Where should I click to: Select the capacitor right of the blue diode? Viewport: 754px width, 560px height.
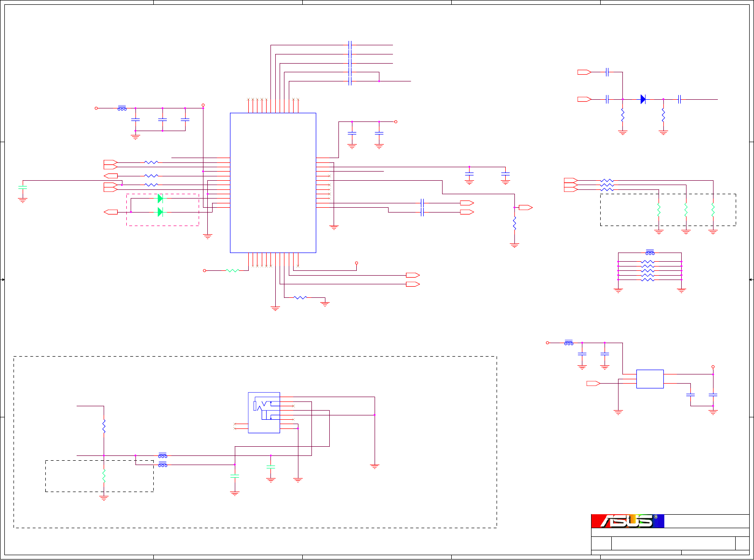[679, 99]
